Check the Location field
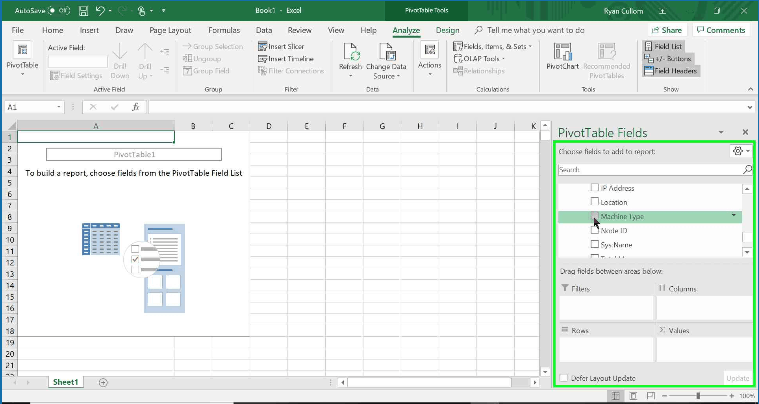The image size is (759, 404). click(x=594, y=202)
